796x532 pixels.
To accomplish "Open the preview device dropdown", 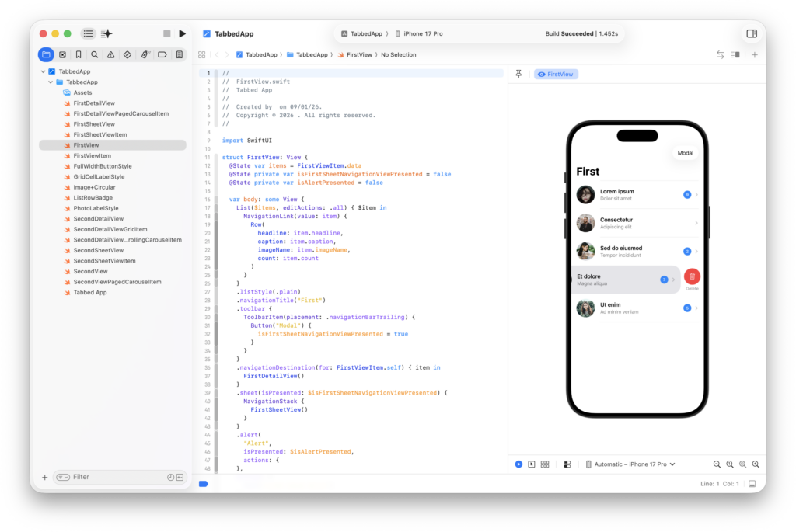I will click(x=630, y=464).
